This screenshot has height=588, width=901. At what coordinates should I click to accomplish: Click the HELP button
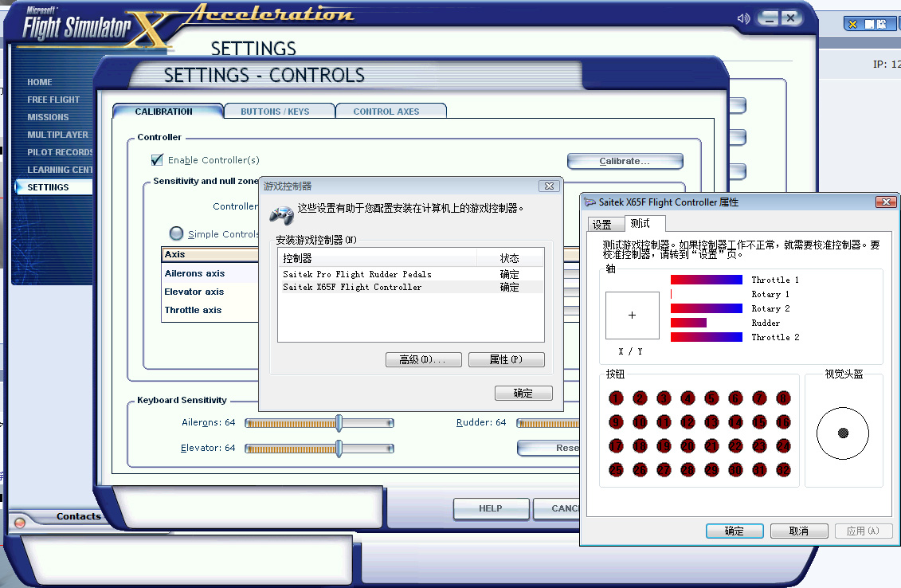(x=491, y=508)
